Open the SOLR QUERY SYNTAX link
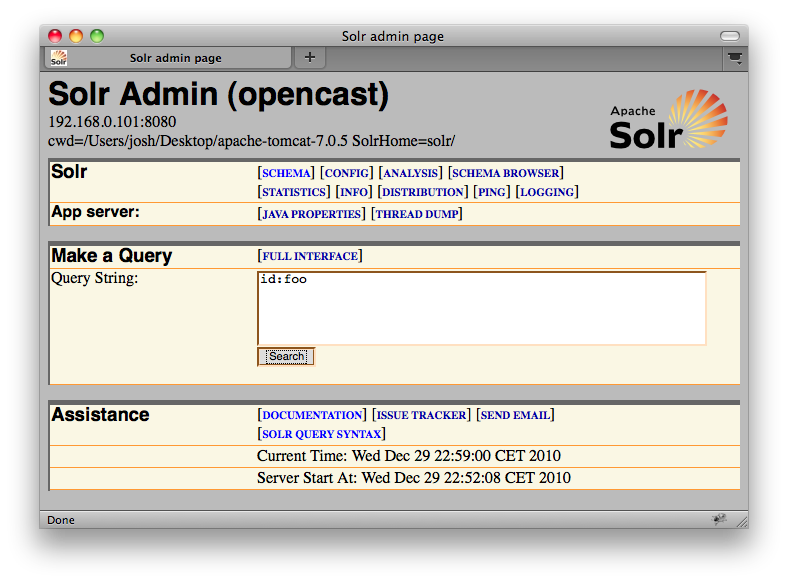 tap(322, 434)
